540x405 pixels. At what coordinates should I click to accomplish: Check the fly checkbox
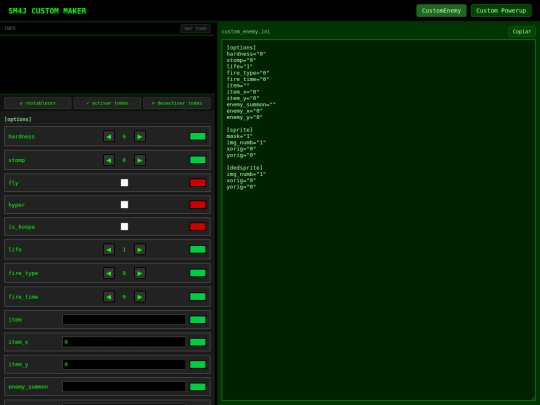124,183
